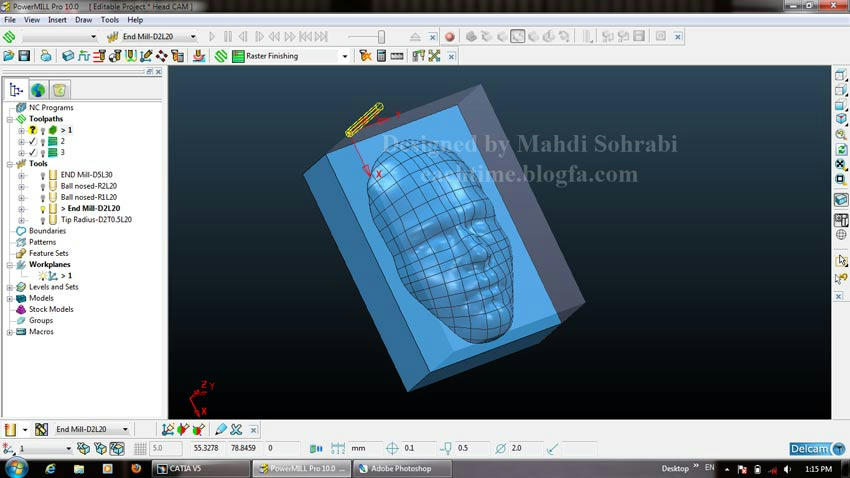Open End Mill-D2L20 simulation tool dropdown
The image size is (850, 478).
193,37
